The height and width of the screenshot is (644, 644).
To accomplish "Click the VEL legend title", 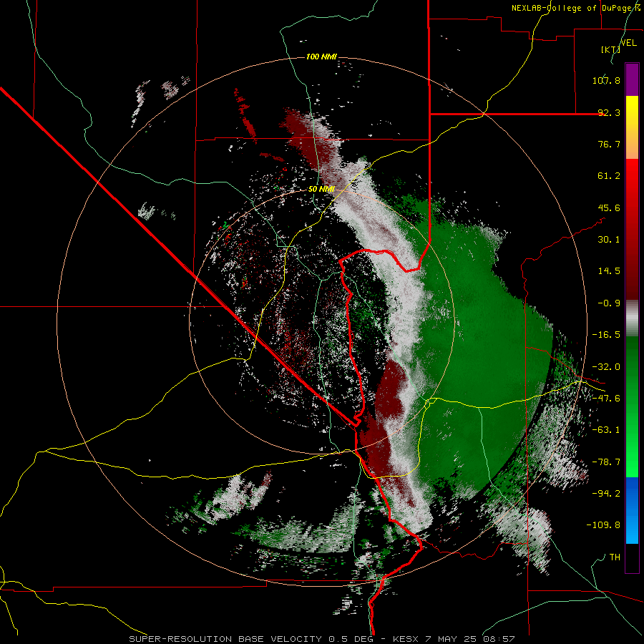I will point(628,43).
